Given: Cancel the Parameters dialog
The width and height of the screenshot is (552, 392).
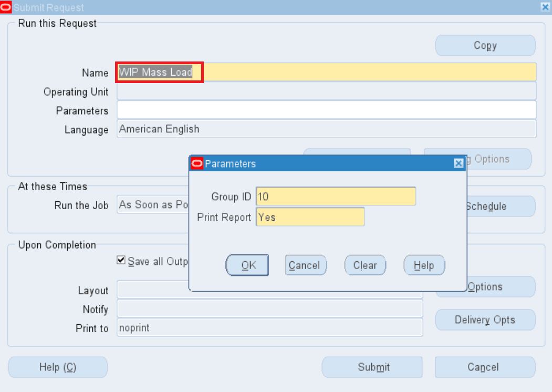Looking at the screenshot, I should pos(306,265).
